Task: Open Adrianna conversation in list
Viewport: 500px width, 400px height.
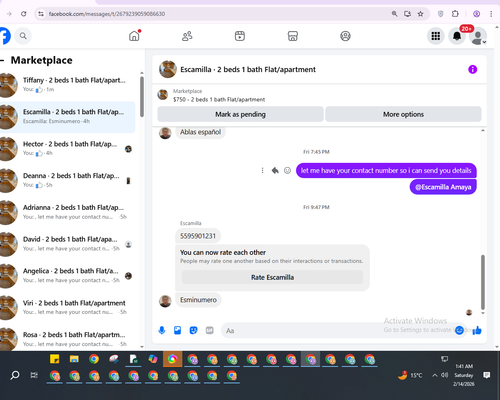Action: pyautogui.click(x=68, y=212)
